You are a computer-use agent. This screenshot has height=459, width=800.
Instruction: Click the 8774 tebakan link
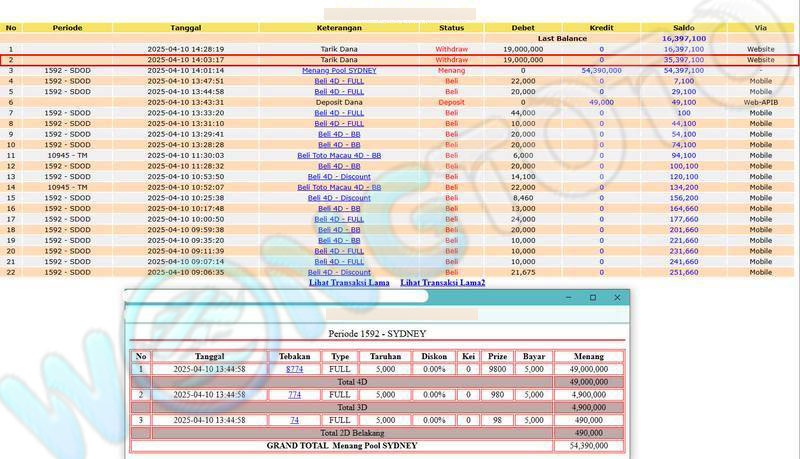pos(294,369)
